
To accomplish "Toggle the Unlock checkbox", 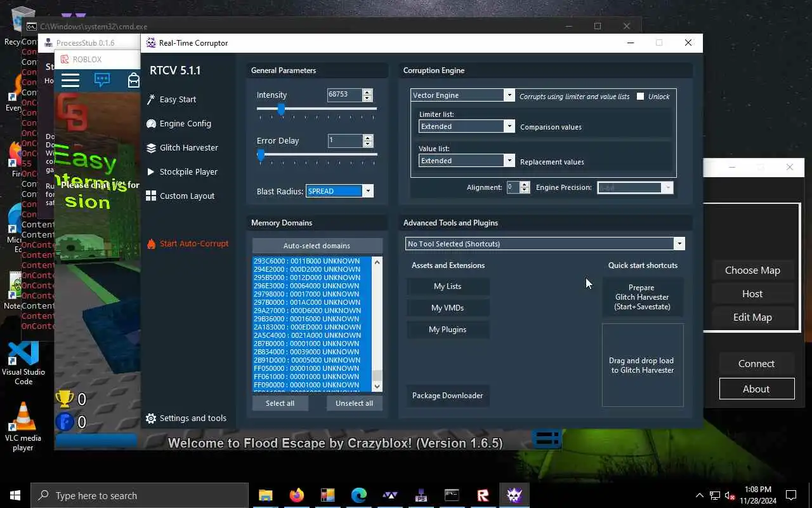I will (x=640, y=97).
